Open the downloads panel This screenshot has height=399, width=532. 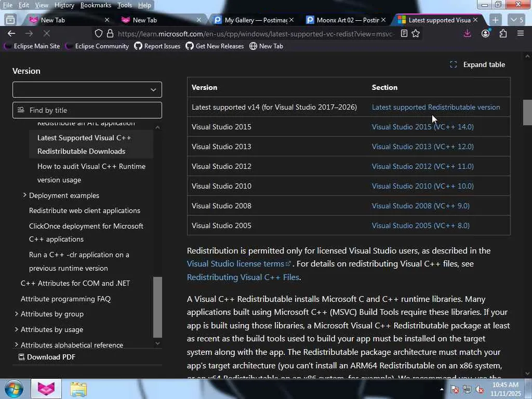pyautogui.click(x=467, y=34)
